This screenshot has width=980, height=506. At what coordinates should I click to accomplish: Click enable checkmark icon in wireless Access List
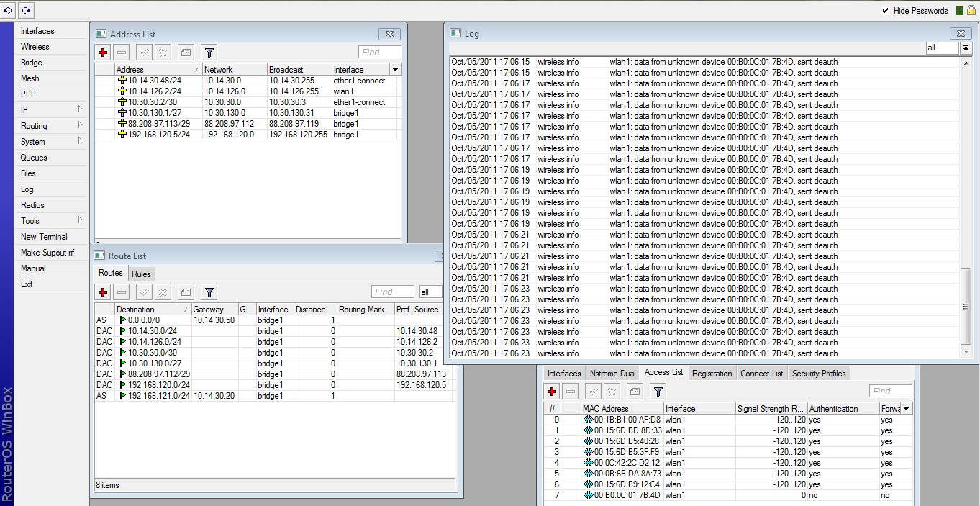pyautogui.click(x=593, y=391)
